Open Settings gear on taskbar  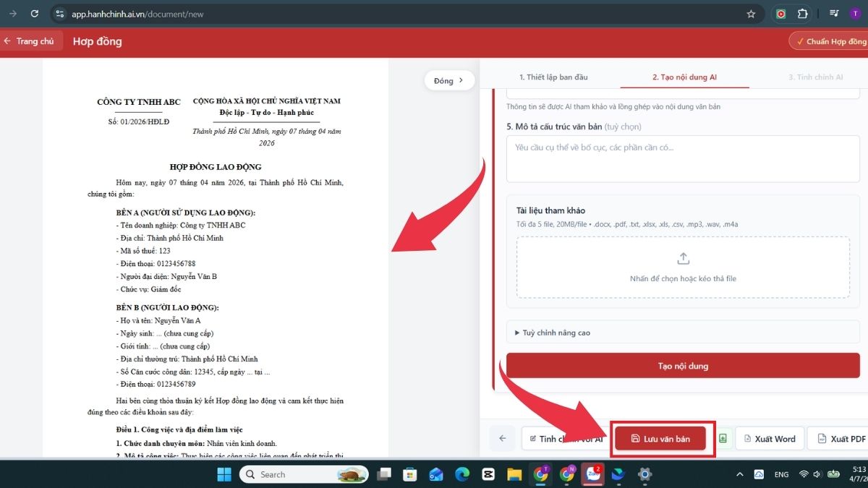tap(644, 474)
